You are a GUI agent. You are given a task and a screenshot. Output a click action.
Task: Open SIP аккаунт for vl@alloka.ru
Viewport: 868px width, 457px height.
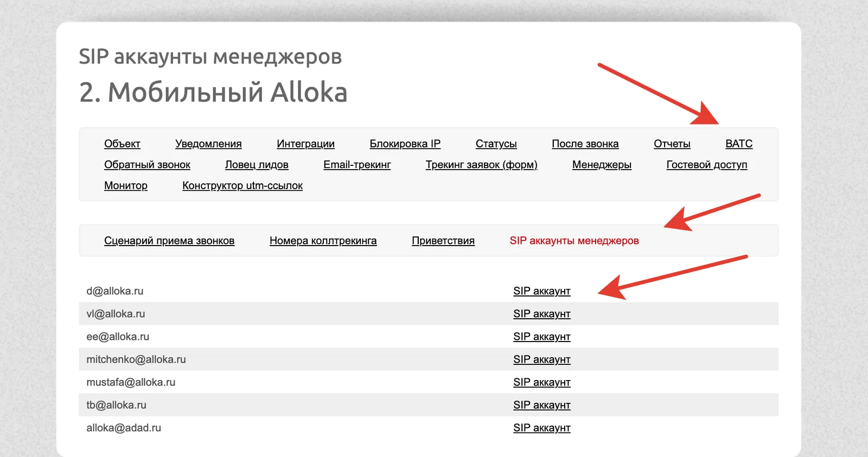click(x=542, y=314)
